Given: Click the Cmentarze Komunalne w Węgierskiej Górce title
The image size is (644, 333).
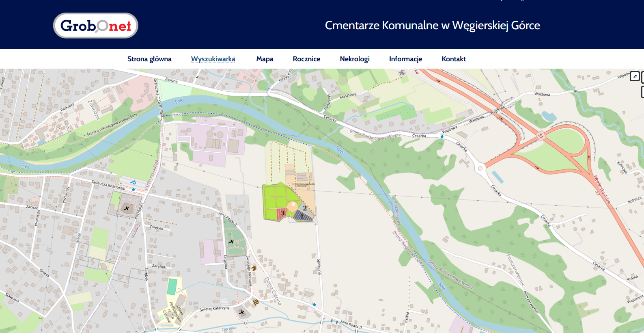Looking at the screenshot, I should [x=433, y=26].
